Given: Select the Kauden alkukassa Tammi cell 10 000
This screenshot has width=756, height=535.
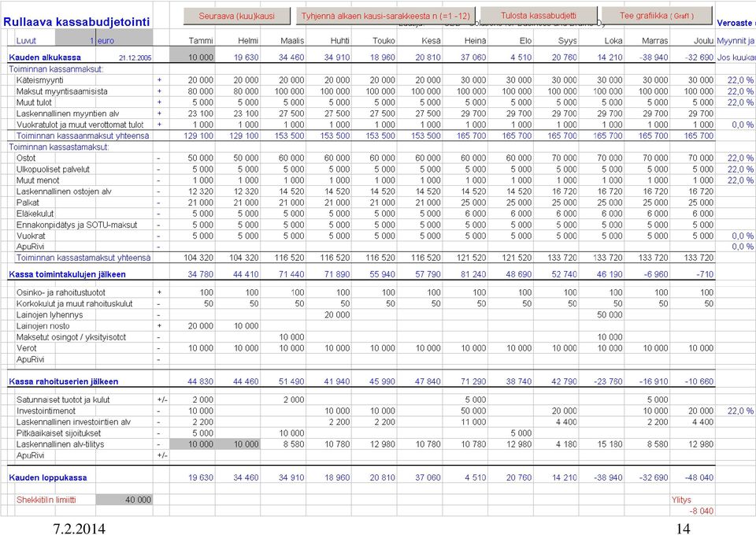Looking at the screenshot, I should click(x=192, y=57).
